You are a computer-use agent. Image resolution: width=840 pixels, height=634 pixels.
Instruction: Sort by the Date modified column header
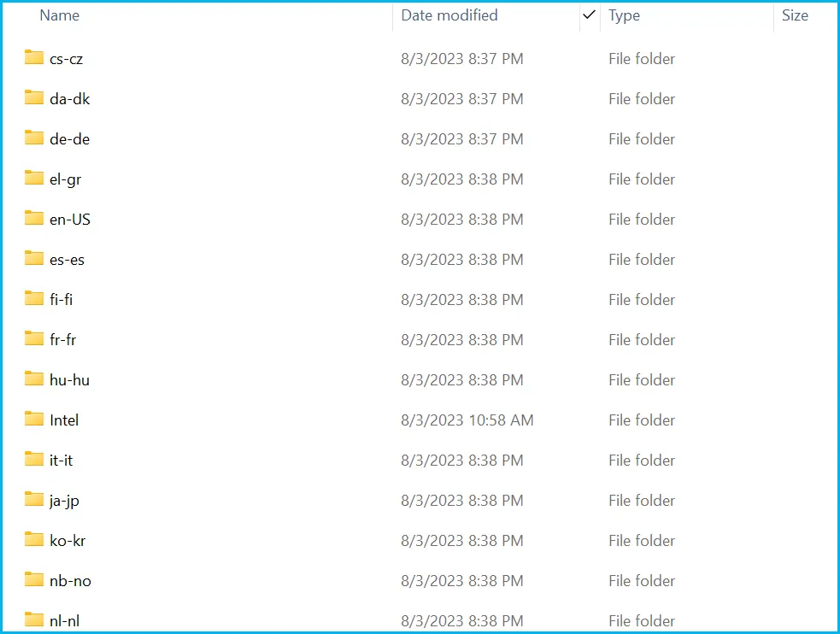pyautogui.click(x=449, y=15)
